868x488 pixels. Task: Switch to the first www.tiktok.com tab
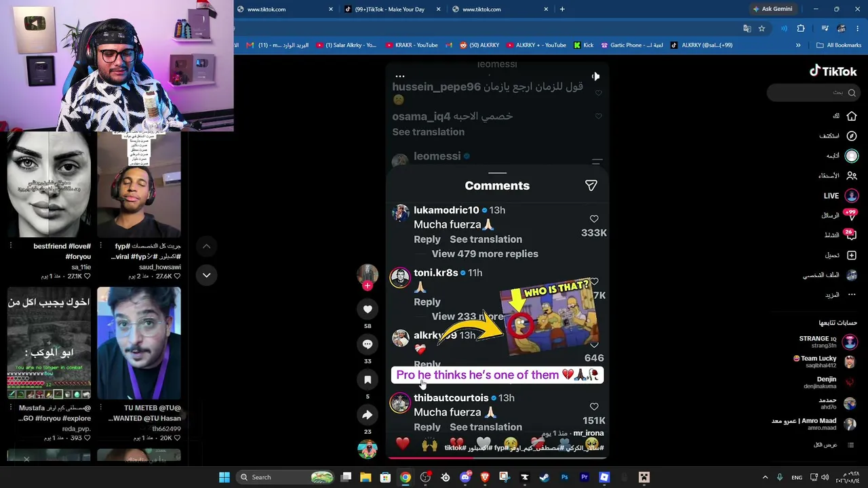(x=283, y=9)
